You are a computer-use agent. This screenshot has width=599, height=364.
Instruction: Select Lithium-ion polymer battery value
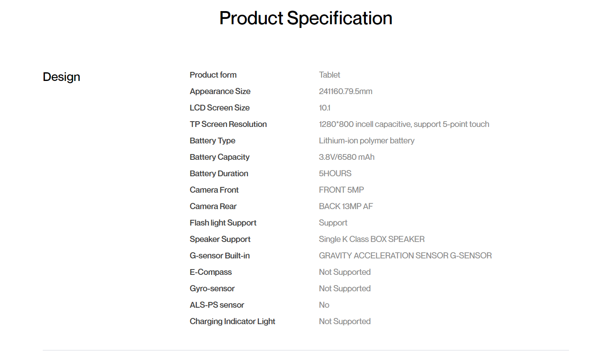(367, 141)
